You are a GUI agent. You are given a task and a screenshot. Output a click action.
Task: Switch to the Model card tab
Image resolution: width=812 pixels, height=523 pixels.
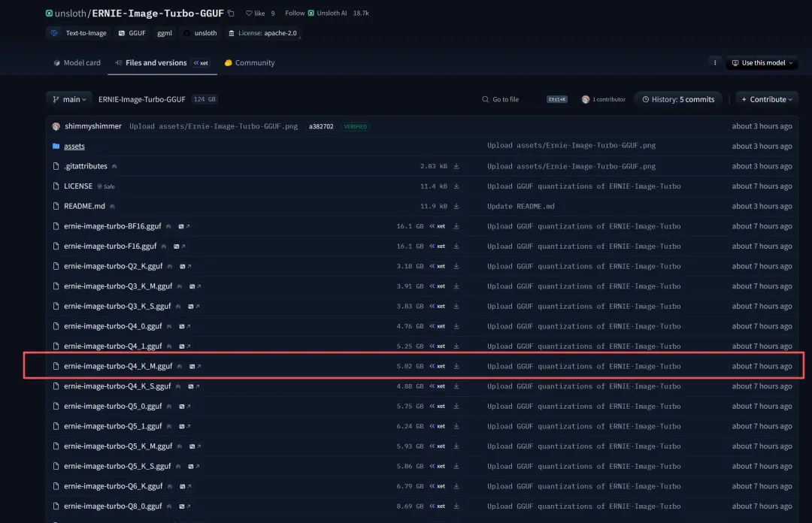click(x=77, y=62)
